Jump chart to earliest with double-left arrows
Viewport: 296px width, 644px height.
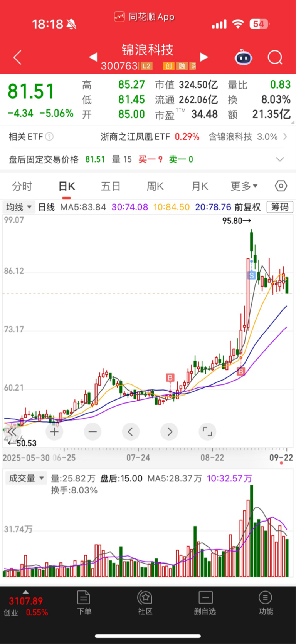pyautogui.click(x=12, y=432)
